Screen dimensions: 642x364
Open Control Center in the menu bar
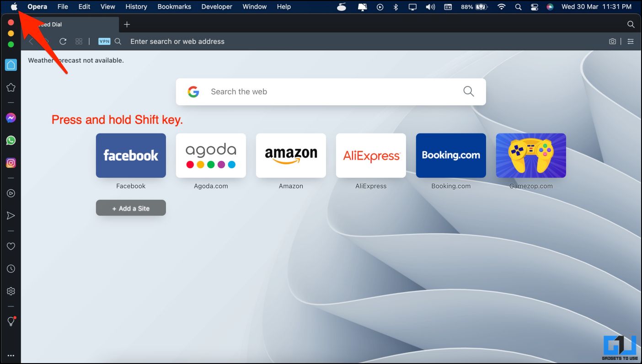[534, 7]
